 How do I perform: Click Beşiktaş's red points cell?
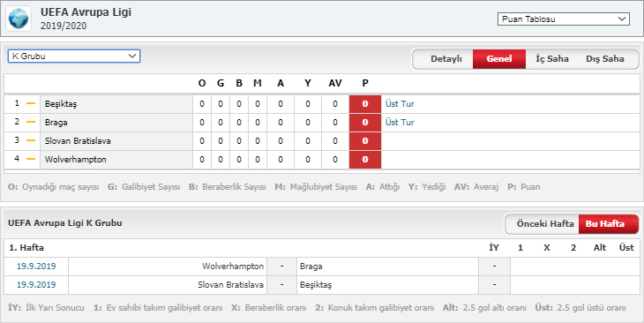point(365,104)
